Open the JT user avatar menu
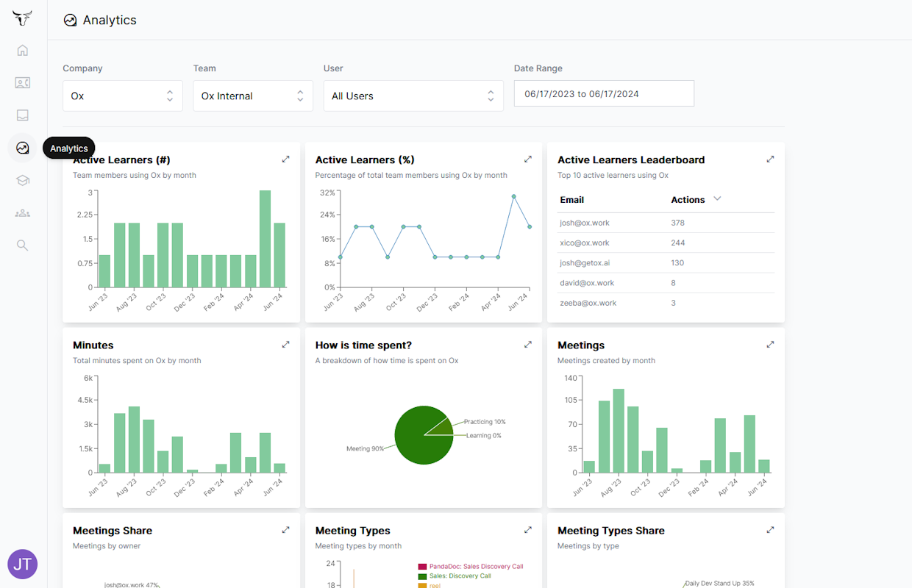Screen dimensions: 912x588 22,564
